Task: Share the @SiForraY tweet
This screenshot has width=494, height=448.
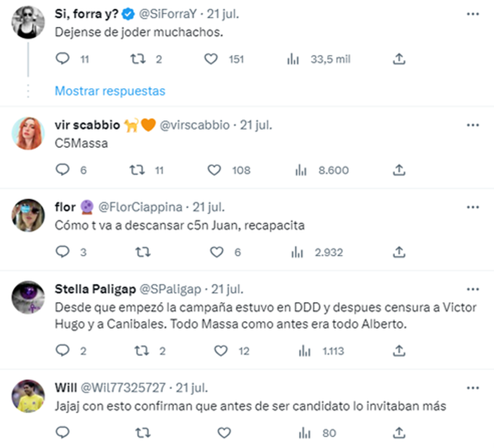Action: (398, 59)
